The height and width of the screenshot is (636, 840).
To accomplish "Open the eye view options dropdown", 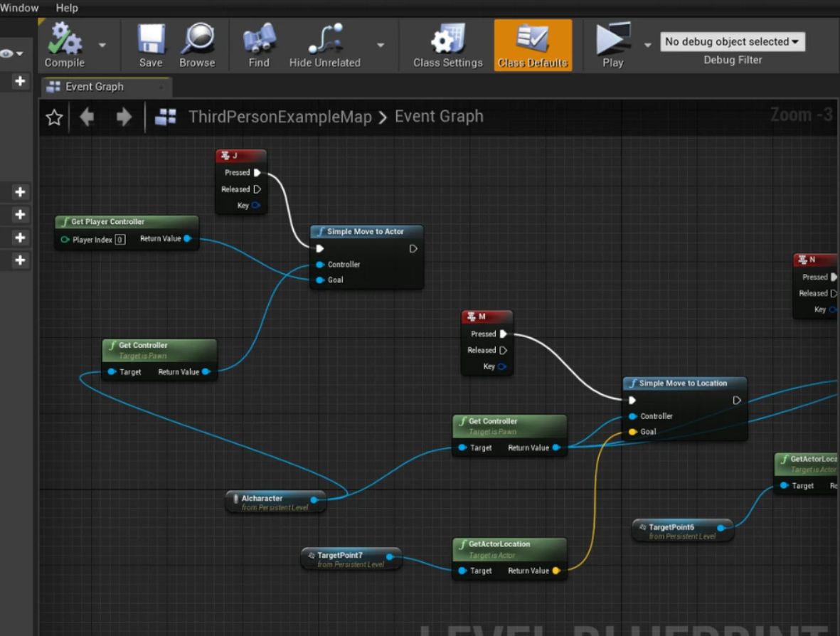I will coord(12,53).
